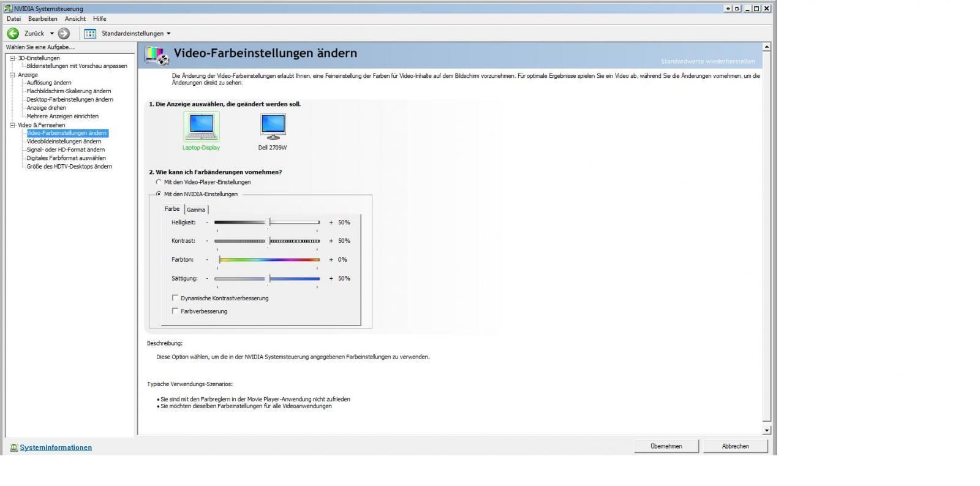This screenshot has height=486, width=980.
Task: Choose Mit den NVIDIA-Einstellungen radio button
Action: coord(159,194)
